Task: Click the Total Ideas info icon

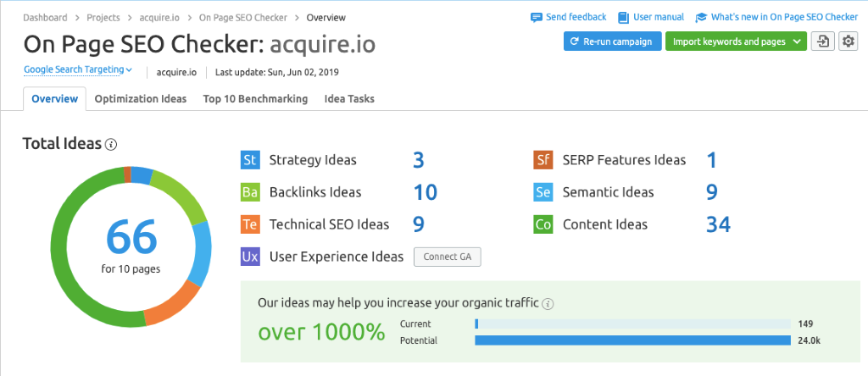Action: [x=111, y=145]
